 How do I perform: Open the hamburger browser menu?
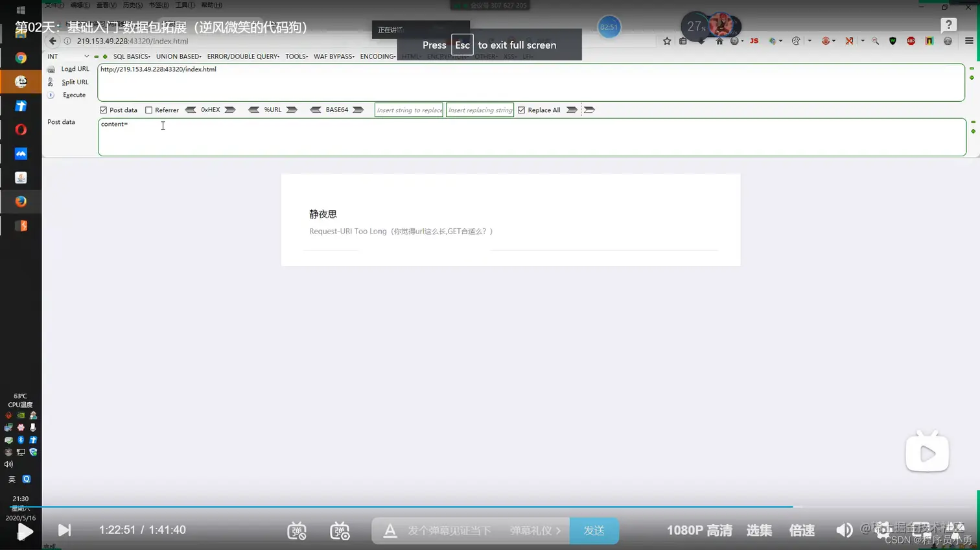click(x=969, y=41)
